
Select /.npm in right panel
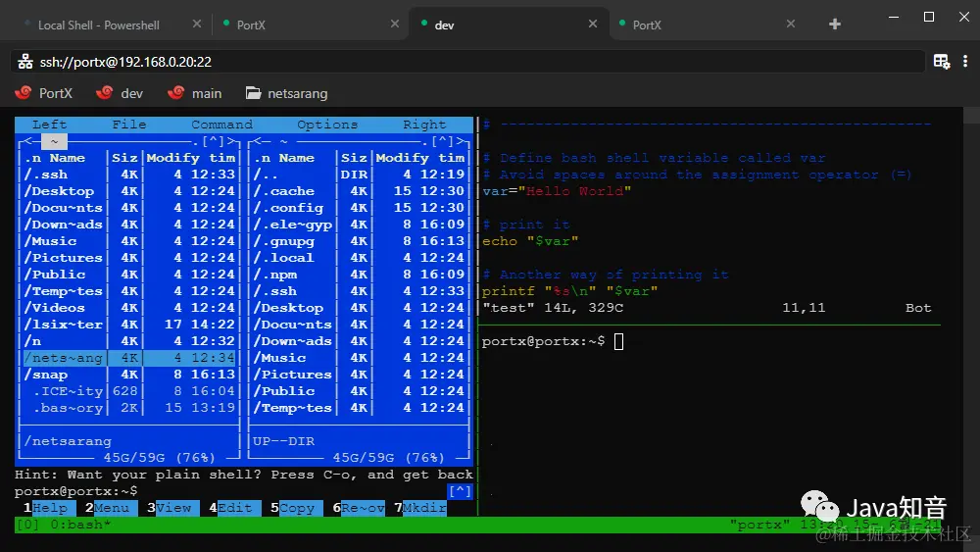[360, 275]
